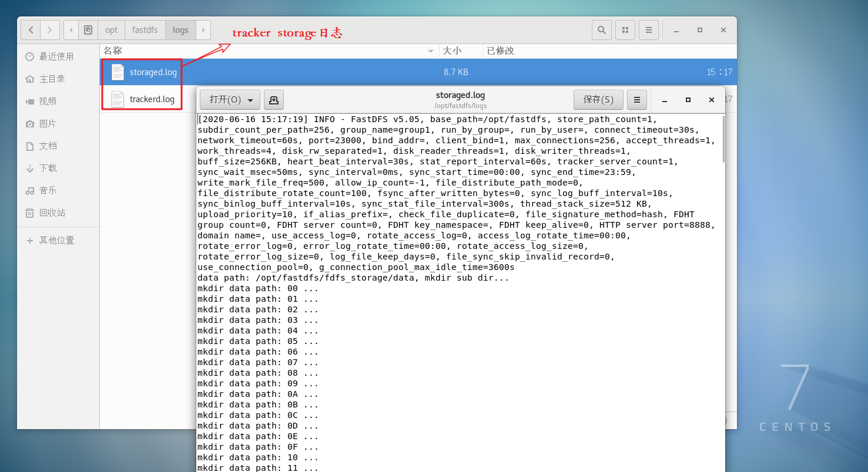Image resolution: width=868 pixels, height=472 pixels.
Task: Minimize the storaged.log editor window
Action: tap(665, 100)
